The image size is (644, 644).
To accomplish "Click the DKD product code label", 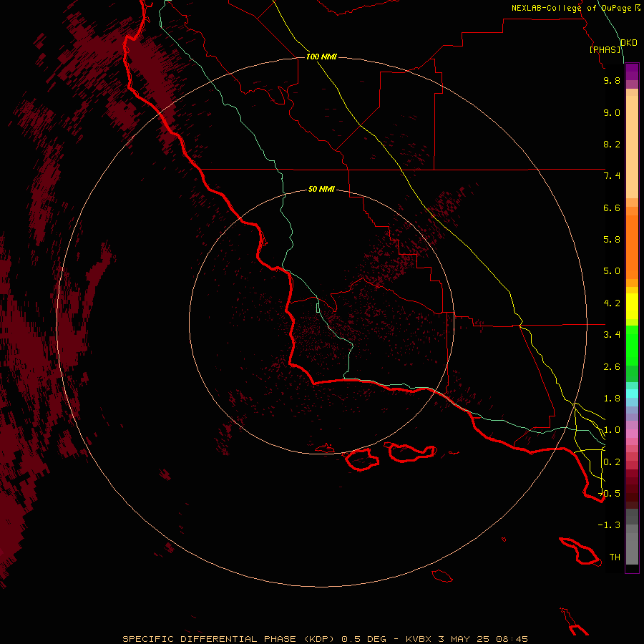I will pos(628,43).
